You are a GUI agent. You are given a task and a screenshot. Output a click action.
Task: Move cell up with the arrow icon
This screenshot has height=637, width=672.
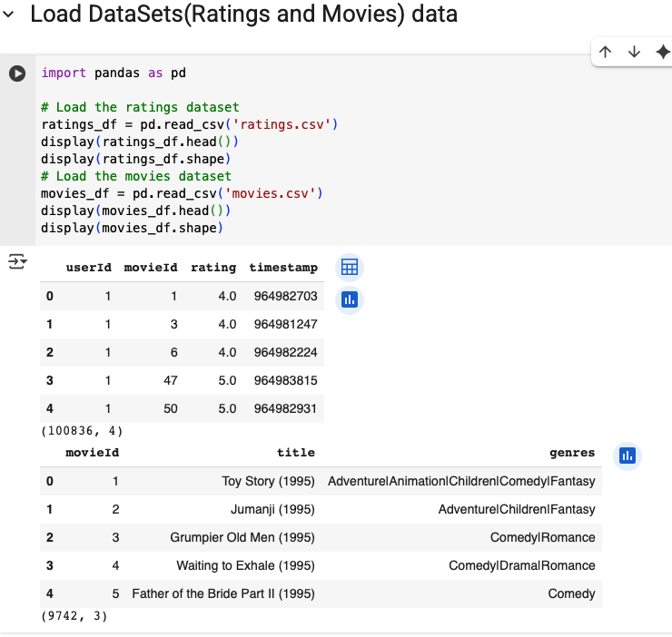click(605, 52)
